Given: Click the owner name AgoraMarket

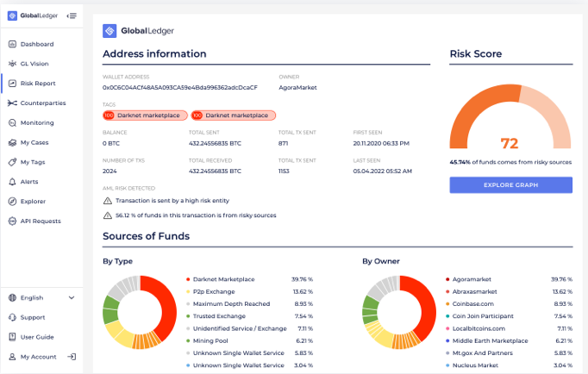Looking at the screenshot, I should pos(297,88).
